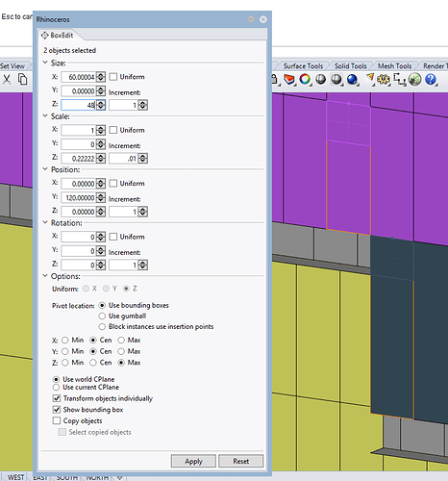Open the color wheel Object Properties icon
The image size is (448, 481).
tap(305, 79)
